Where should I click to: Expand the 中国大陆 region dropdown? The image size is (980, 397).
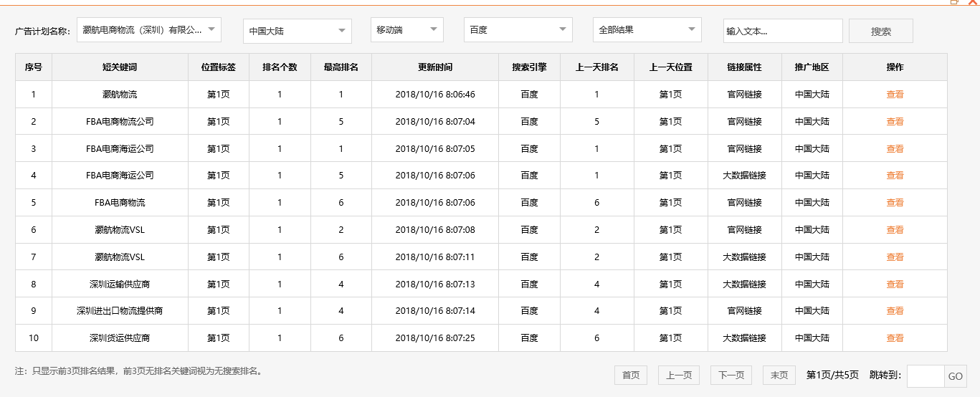point(298,31)
